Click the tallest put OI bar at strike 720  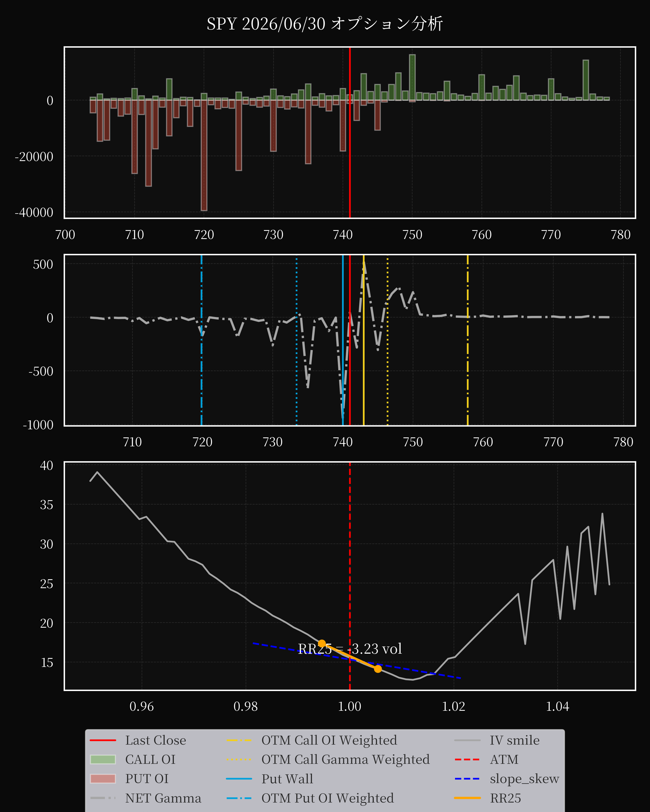[204, 155]
